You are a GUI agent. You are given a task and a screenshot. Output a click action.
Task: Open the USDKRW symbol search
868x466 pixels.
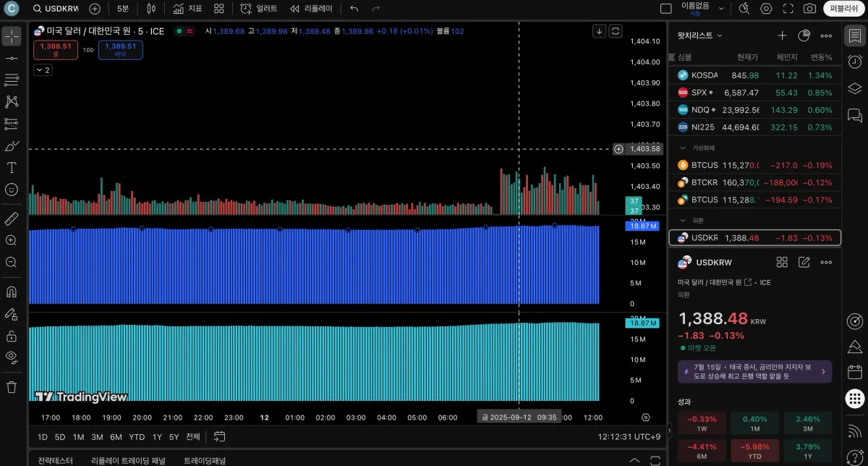(x=56, y=9)
